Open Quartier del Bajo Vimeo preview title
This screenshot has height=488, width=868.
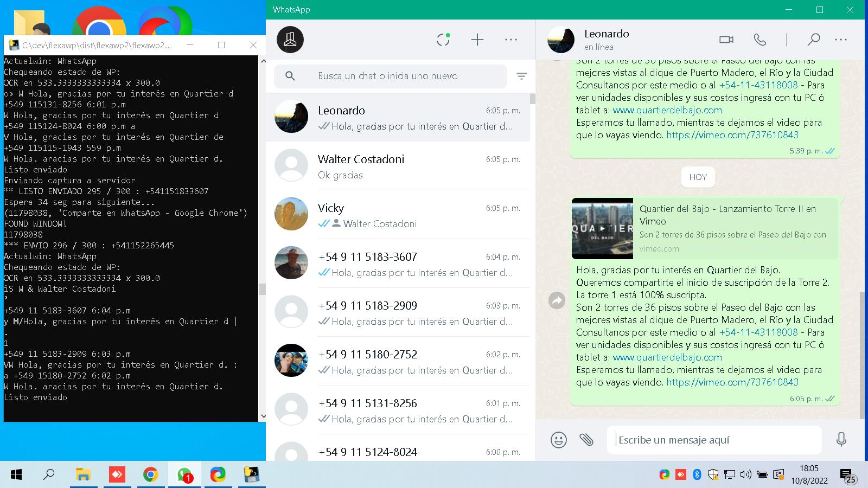point(727,215)
